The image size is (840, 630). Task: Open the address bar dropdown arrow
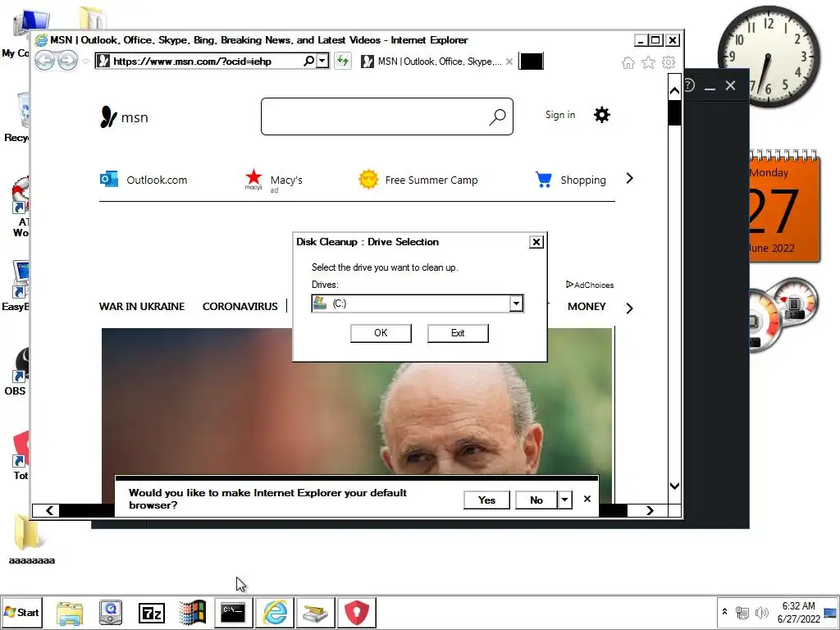coord(322,61)
